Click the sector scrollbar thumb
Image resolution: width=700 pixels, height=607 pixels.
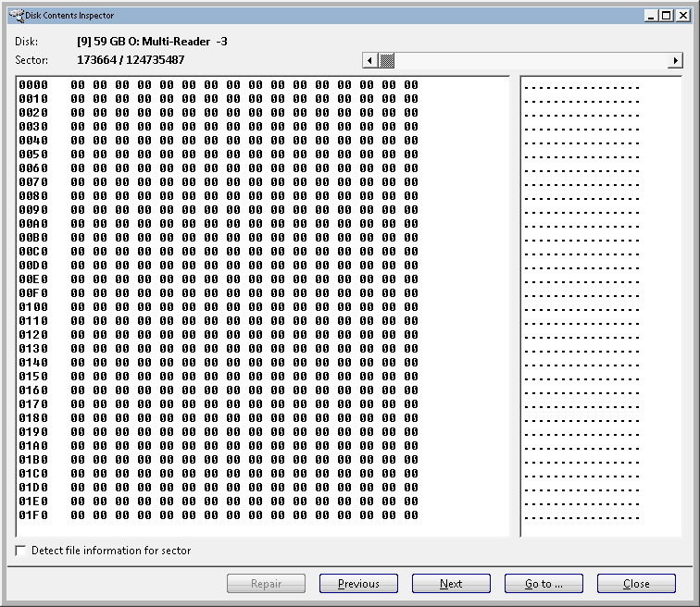pyautogui.click(x=386, y=61)
